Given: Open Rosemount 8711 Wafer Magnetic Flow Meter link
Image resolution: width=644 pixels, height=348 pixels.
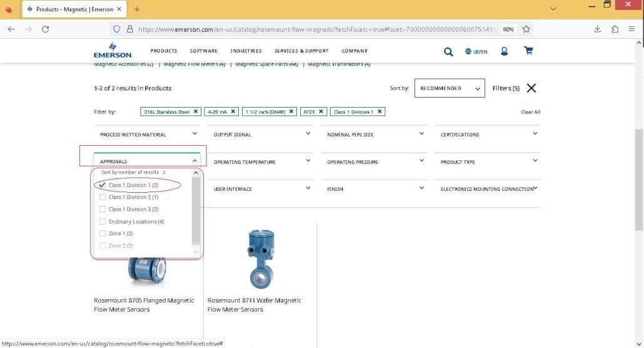Looking at the screenshot, I should pyautogui.click(x=254, y=305).
